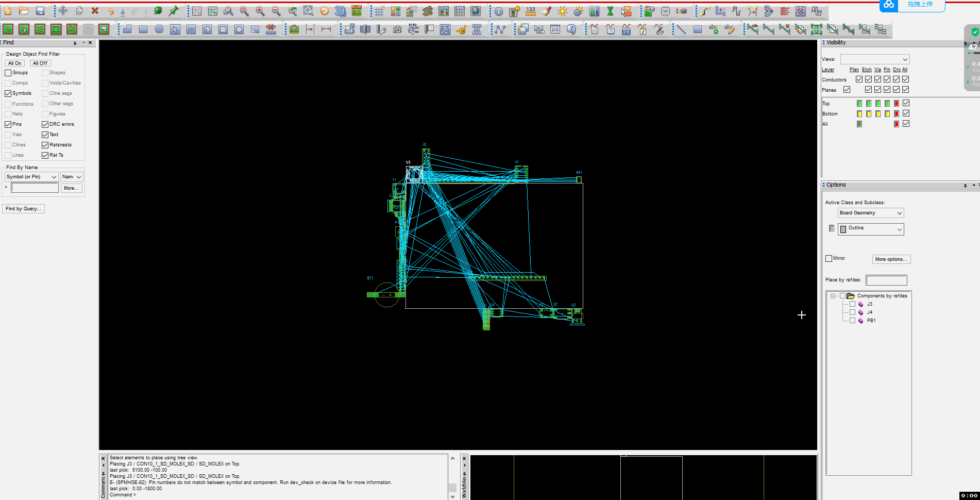This screenshot has width=980, height=500.
Task: Open the Board Geometry class dropdown
Action: pos(871,213)
